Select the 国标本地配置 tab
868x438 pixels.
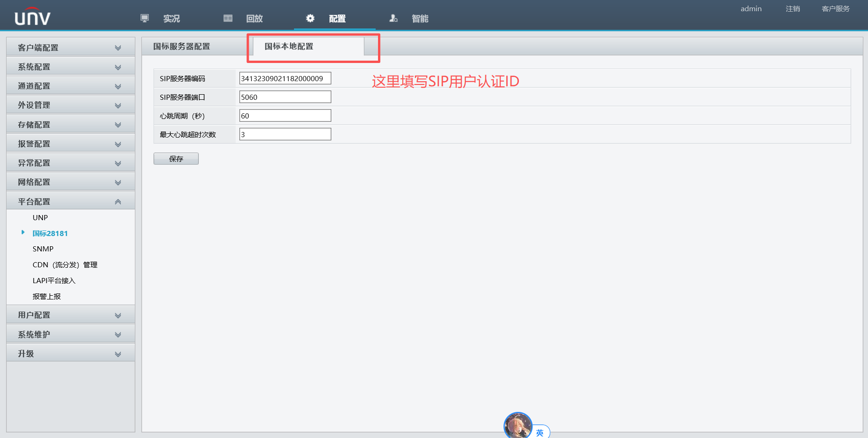(289, 47)
